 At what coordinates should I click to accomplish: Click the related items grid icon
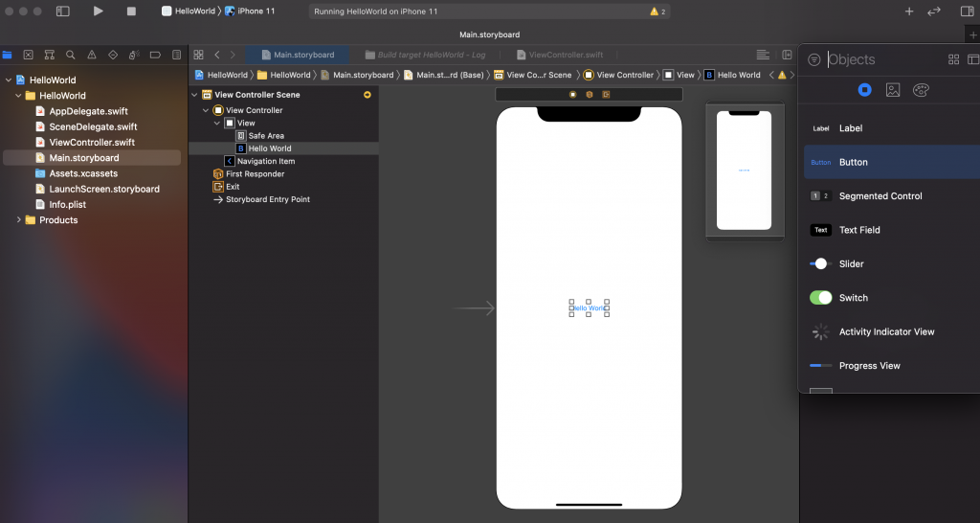tap(198, 55)
